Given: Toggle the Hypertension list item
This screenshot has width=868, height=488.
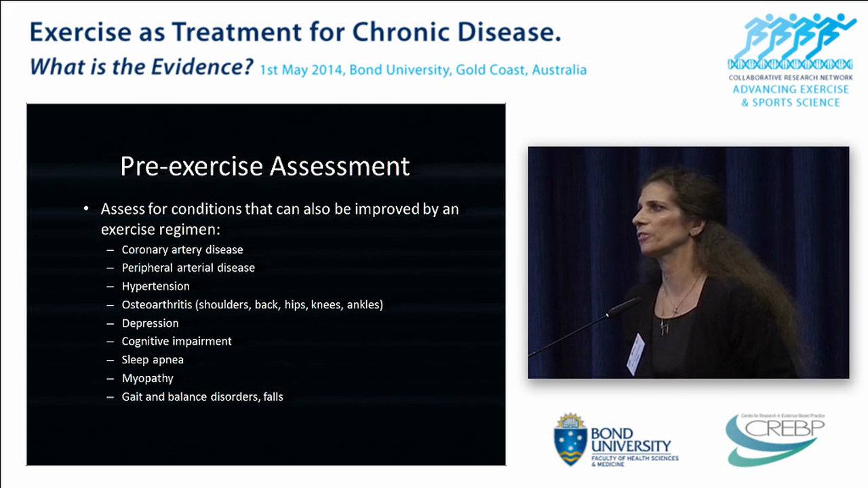Looking at the screenshot, I should coord(155,286).
